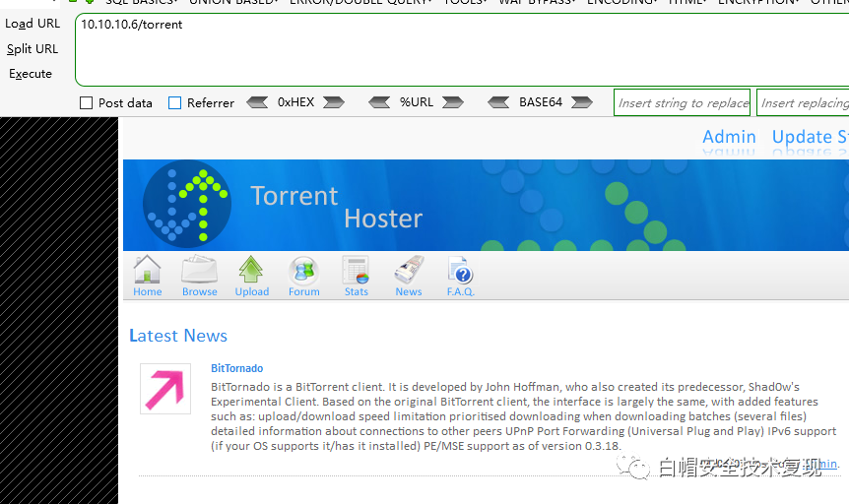Focus the 'Insert replacing' field
849x504 pixels.
(804, 102)
